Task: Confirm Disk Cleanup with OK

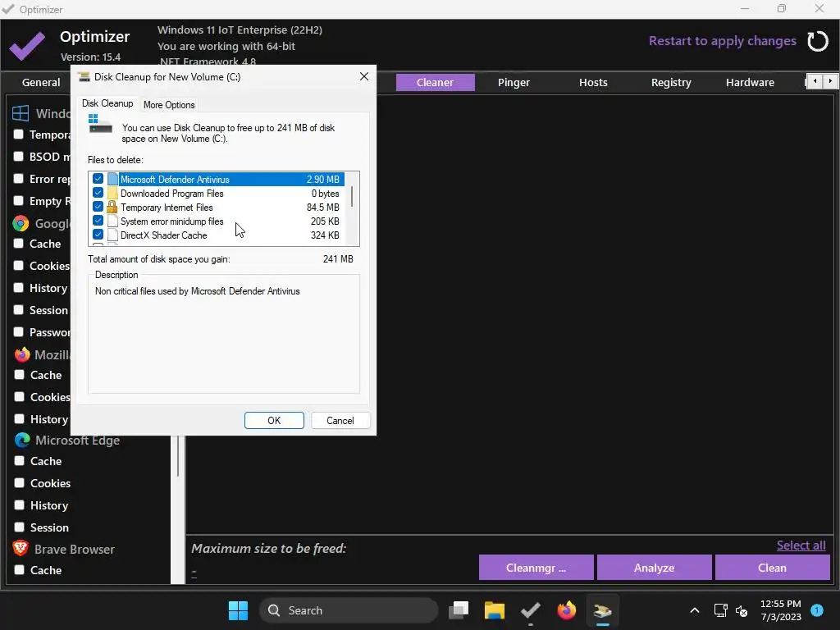Action: [274, 421]
